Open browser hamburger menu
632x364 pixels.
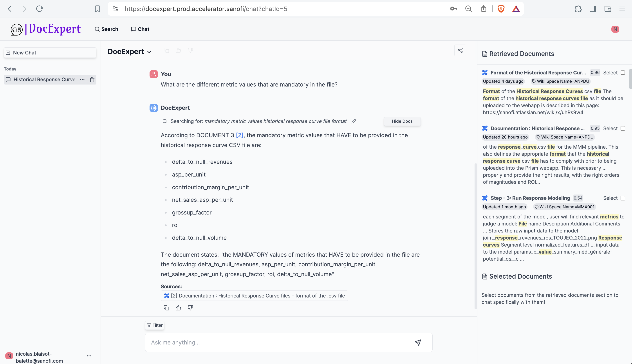(622, 9)
